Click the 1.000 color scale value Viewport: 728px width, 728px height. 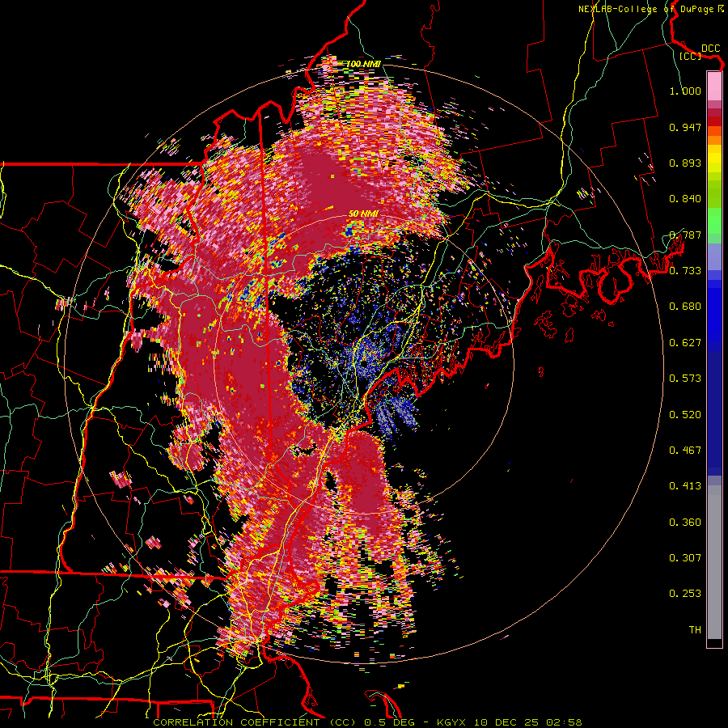(x=685, y=91)
